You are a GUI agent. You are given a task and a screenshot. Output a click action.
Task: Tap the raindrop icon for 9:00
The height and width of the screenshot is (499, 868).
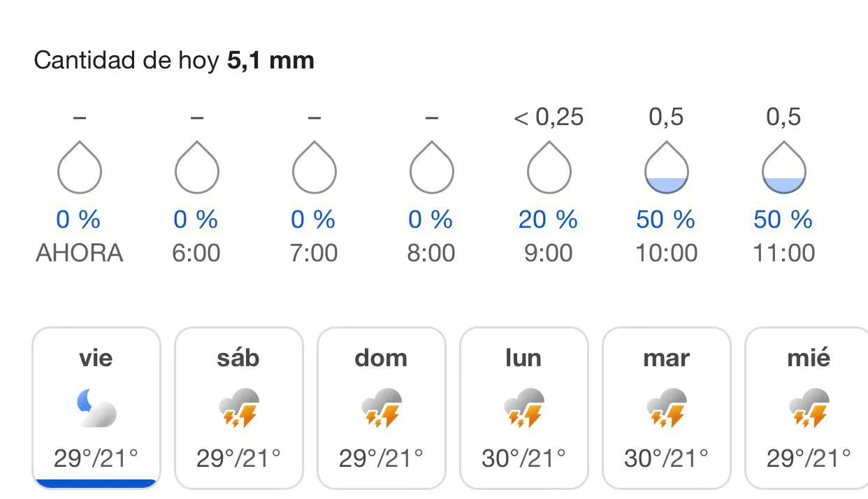coord(549,168)
